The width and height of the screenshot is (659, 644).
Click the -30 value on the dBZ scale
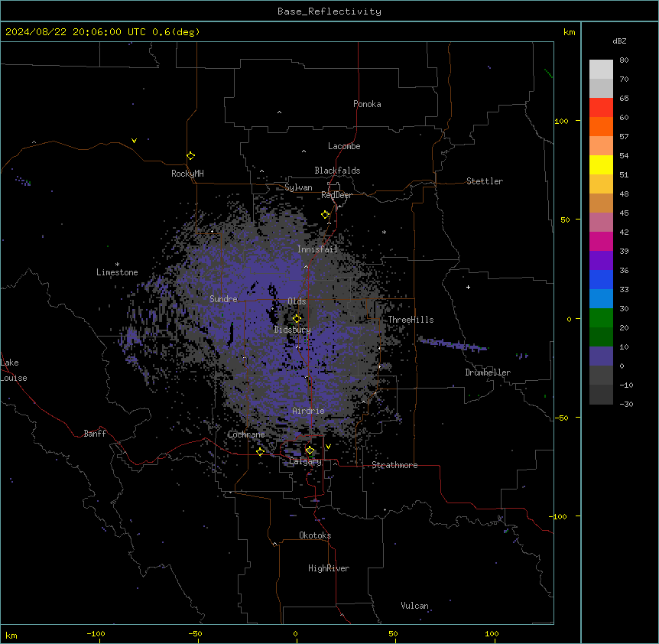[626, 404]
